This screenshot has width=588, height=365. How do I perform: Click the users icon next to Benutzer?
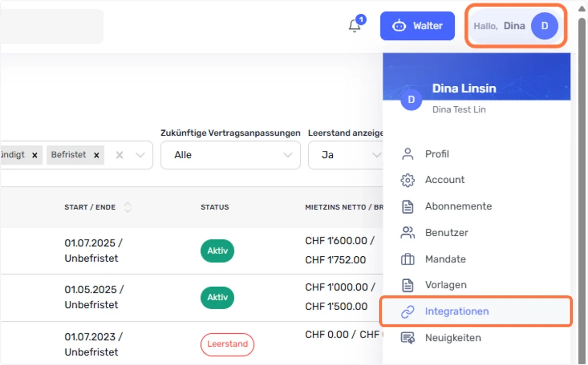click(x=408, y=233)
